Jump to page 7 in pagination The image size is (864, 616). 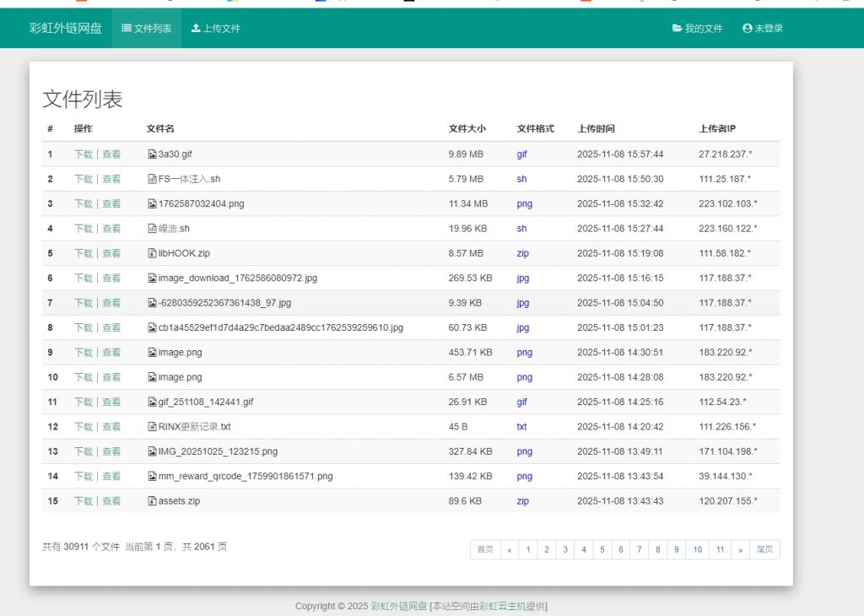tap(640, 549)
